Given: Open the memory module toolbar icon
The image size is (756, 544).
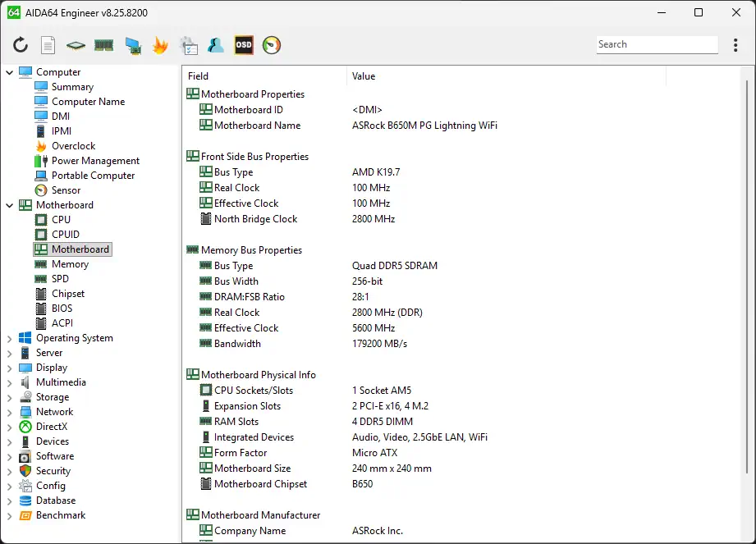Looking at the screenshot, I should pyautogui.click(x=103, y=45).
